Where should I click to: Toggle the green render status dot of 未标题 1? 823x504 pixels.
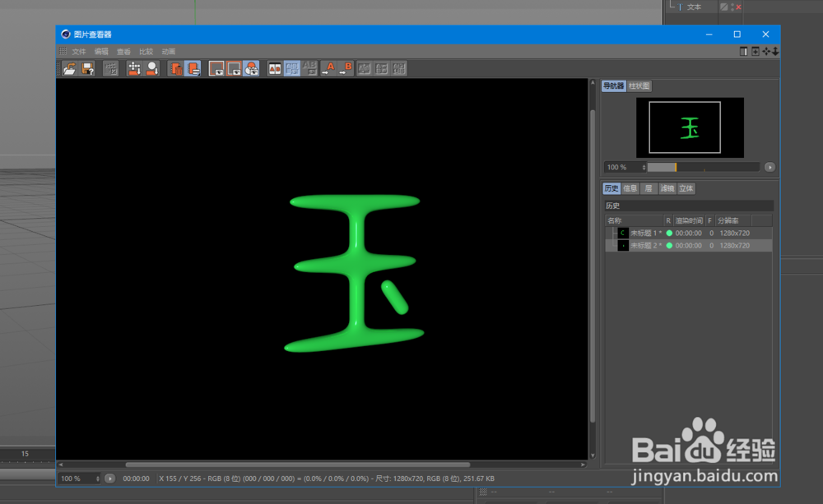point(670,234)
